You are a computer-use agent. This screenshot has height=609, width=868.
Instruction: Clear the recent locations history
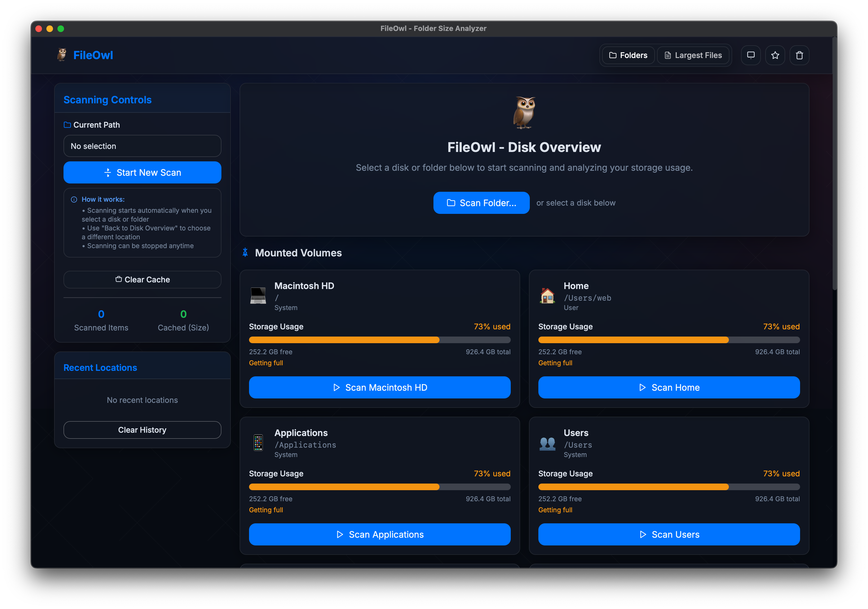(142, 430)
